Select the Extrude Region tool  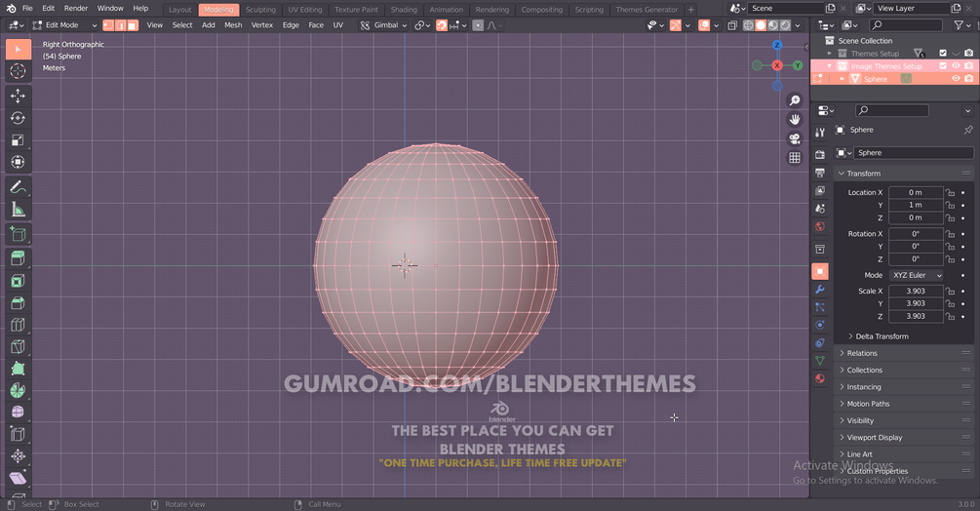click(x=19, y=258)
